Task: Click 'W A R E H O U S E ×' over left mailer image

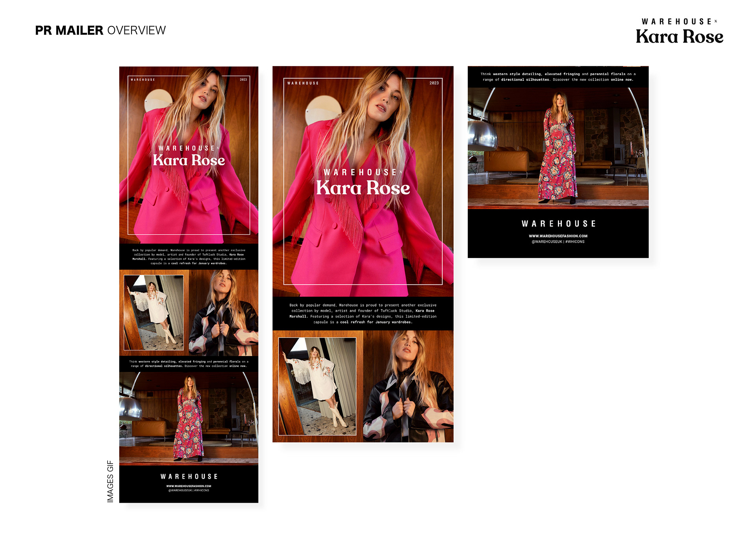Action: point(189,148)
